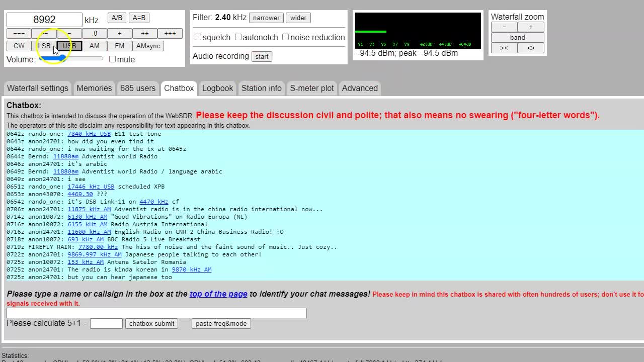Click the frequency kHz input box
This screenshot has height=362, width=644.
[x=44, y=20]
